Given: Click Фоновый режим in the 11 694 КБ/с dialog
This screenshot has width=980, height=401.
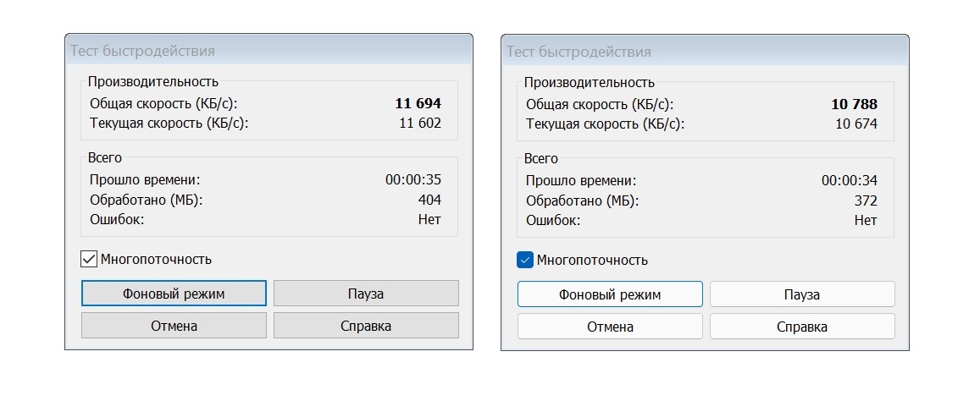Looking at the screenshot, I should (x=174, y=294).
